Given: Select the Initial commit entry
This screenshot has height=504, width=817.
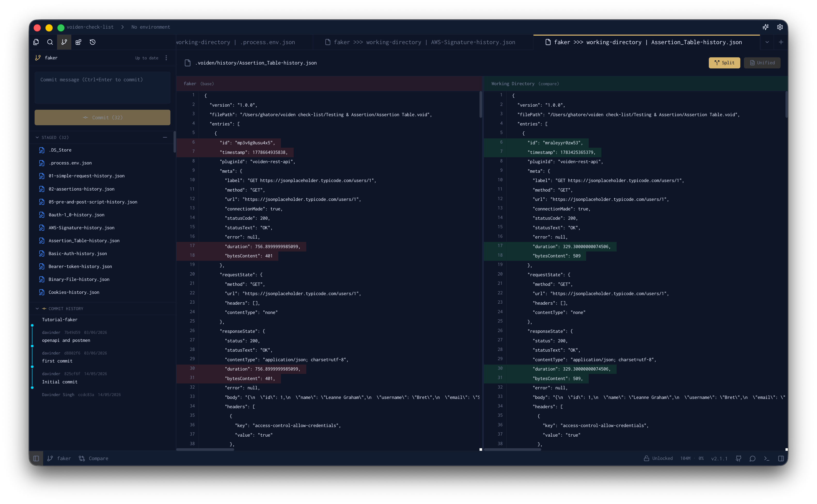Looking at the screenshot, I should (x=60, y=382).
